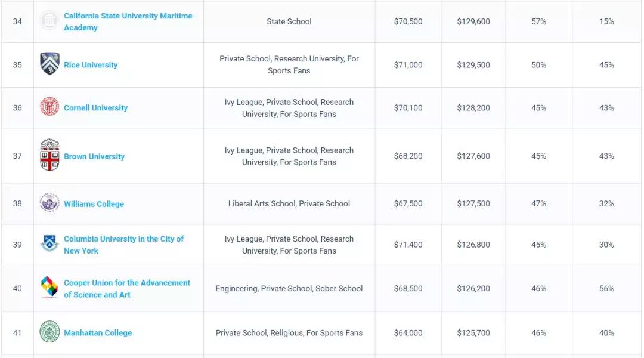Click the Rice University shield logo
Viewport: 644px width, 358px height.
pyautogui.click(x=49, y=64)
